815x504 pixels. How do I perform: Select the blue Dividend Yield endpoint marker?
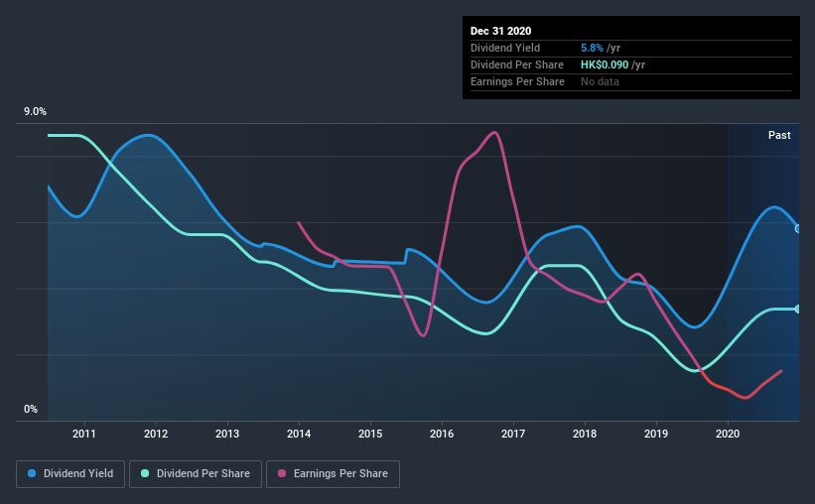point(798,228)
